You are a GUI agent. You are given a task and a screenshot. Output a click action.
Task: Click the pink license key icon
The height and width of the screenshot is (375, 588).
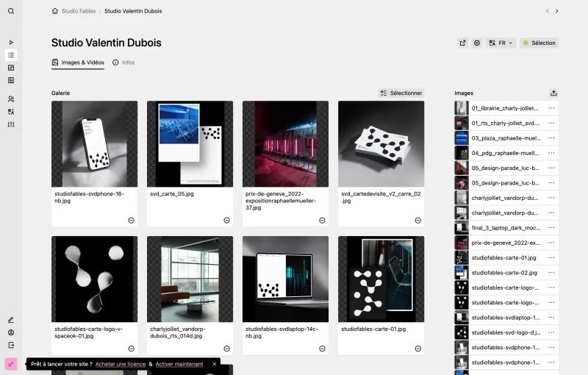11,364
